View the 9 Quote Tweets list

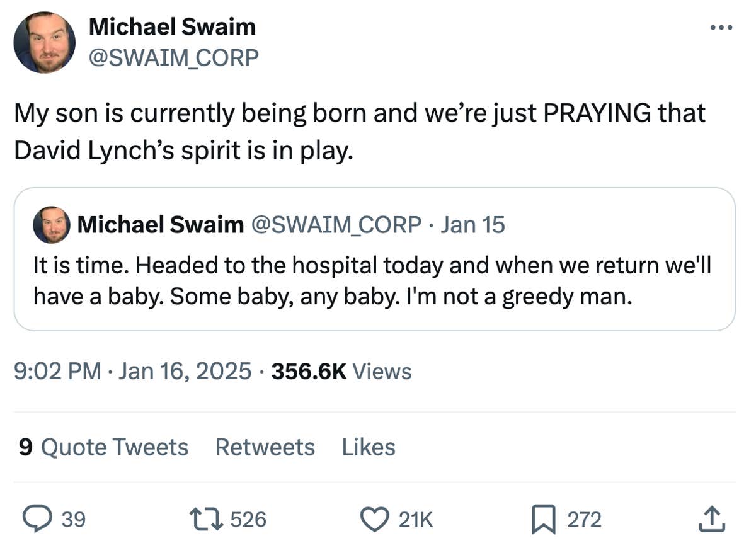103,447
